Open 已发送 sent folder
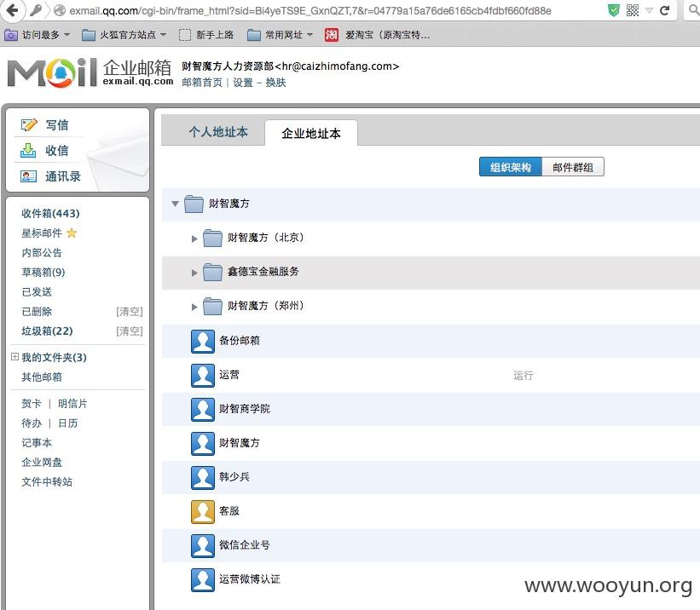This screenshot has height=610, width=700. 37,292
